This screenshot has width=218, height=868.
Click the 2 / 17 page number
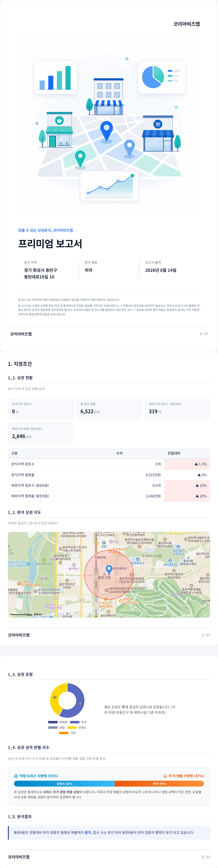point(206,635)
